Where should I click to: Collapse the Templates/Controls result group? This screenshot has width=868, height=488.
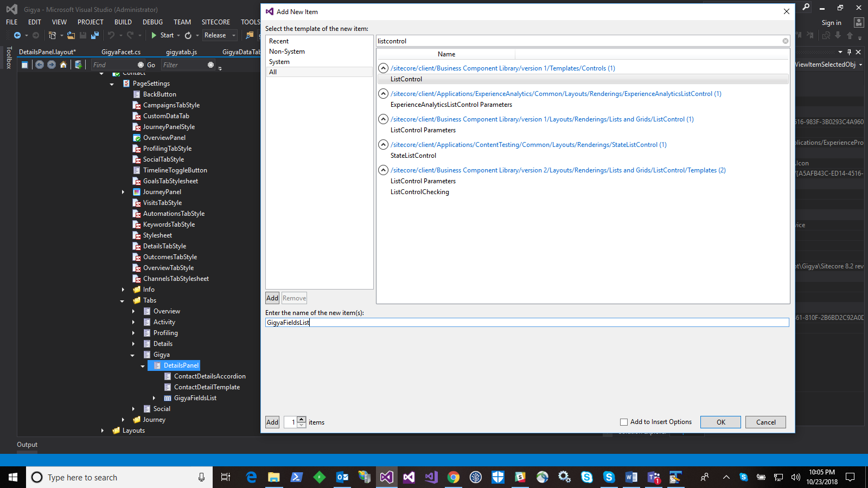tap(383, 68)
